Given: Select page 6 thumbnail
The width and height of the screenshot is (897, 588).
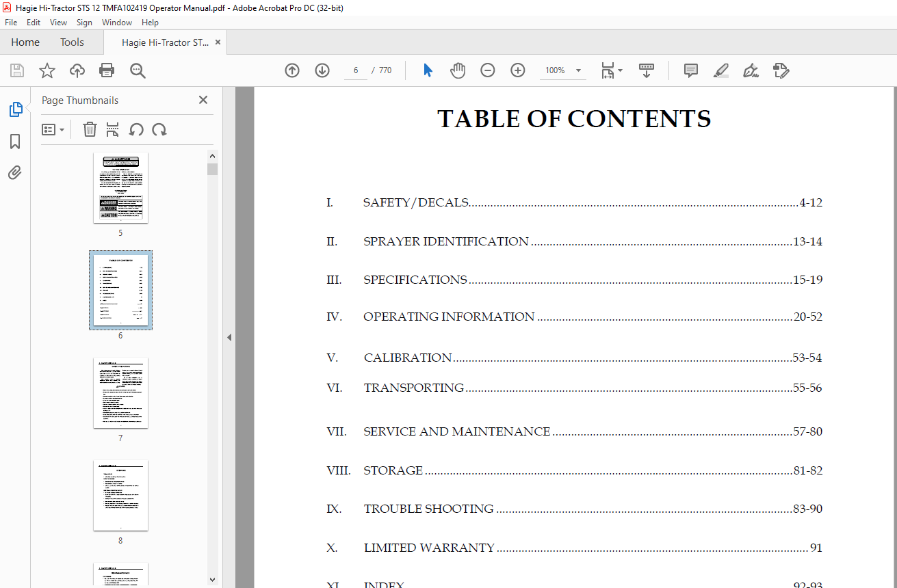Looking at the screenshot, I should [x=120, y=290].
